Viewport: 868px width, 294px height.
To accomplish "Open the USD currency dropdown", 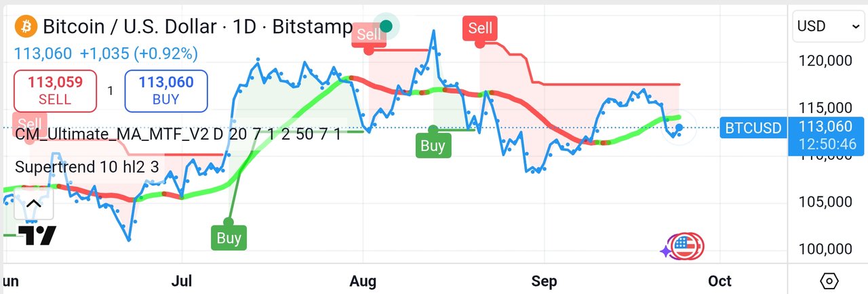I will point(827,26).
